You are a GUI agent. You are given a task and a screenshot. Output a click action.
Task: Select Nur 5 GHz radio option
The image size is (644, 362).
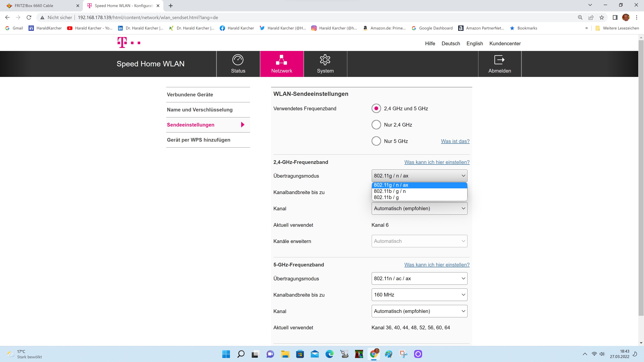[376, 141]
